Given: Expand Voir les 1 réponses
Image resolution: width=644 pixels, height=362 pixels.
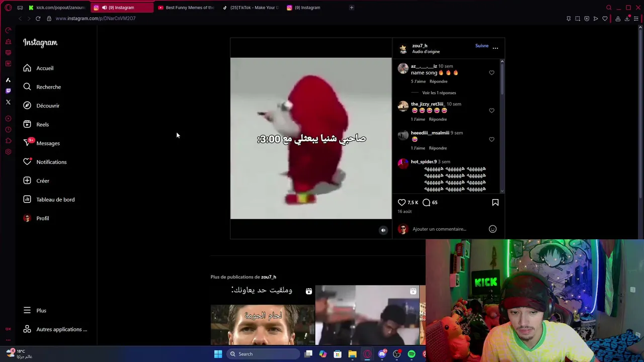Looking at the screenshot, I should pos(439,93).
